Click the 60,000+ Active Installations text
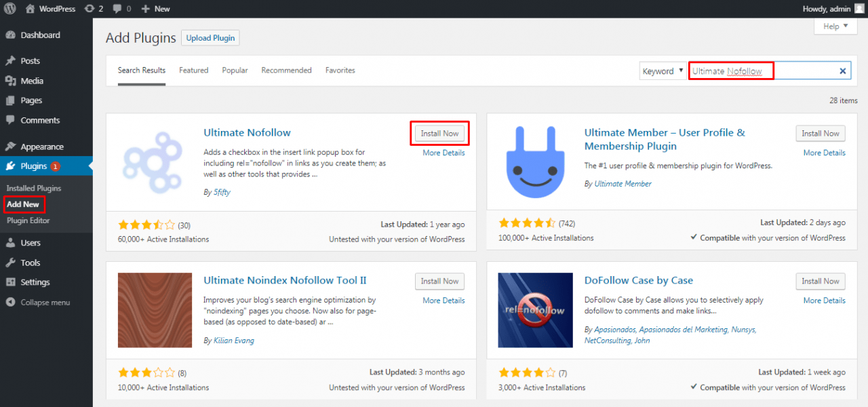The height and width of the screenshot is (407, 868). click(x=163, y=239)
